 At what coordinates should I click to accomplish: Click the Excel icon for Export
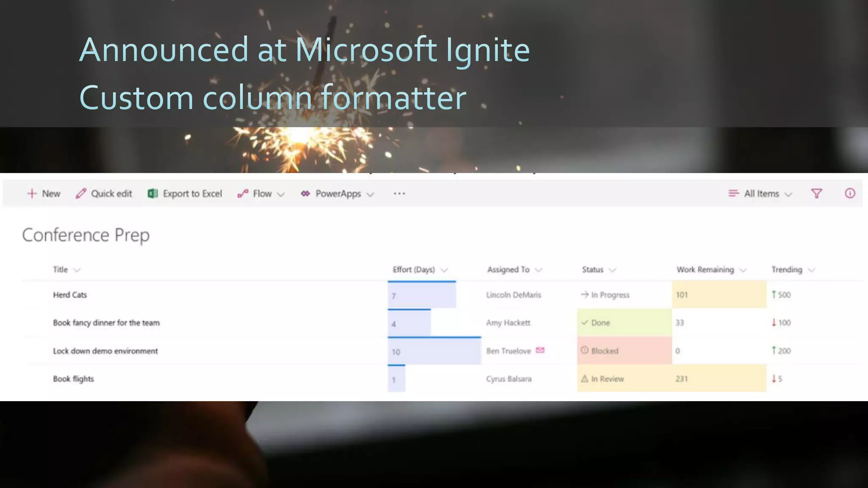pyautogui.click(x=153, y=194)
